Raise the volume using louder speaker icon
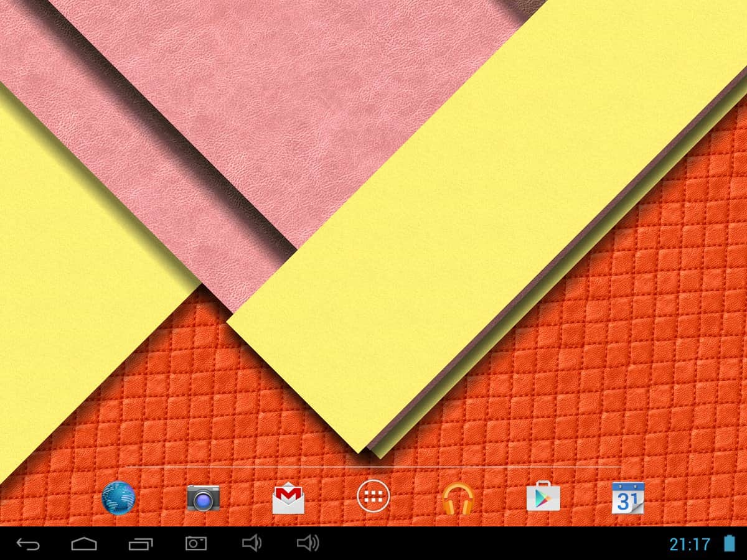Viewport: 747px width, 560px height. click(x=308, y=544)
